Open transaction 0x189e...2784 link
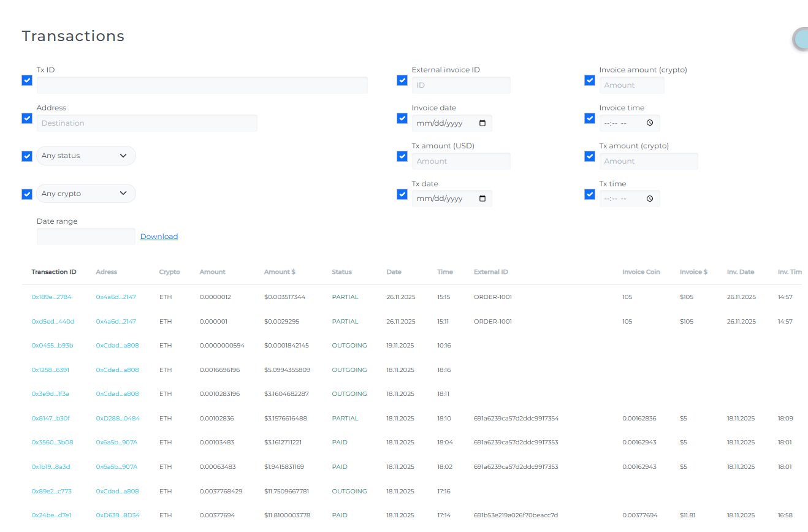The image size is (808, 532). [51, 297]
